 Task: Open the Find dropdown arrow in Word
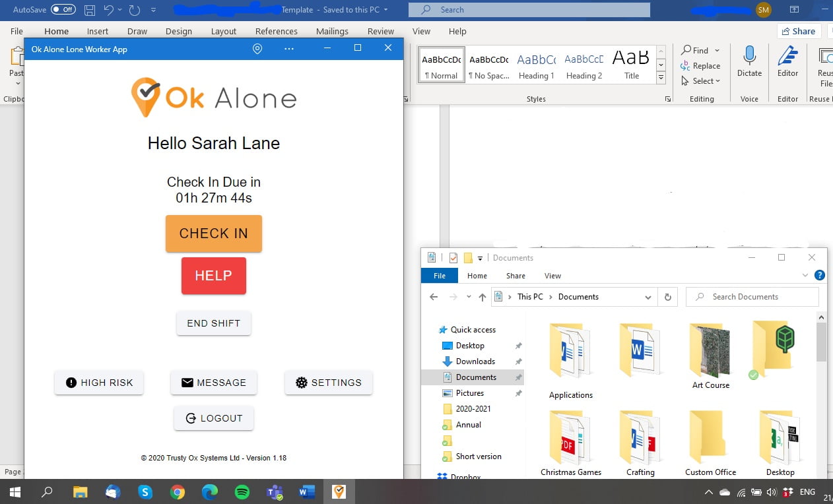(717, 50)
